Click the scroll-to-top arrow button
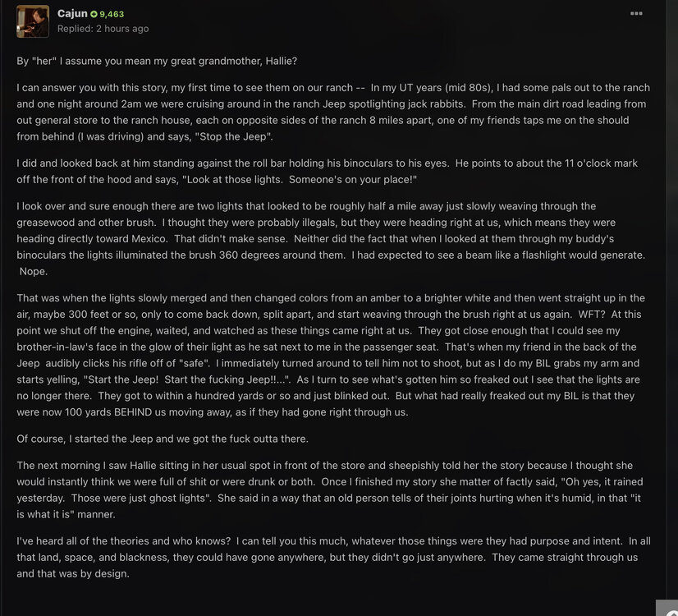This screenshot has height=616, width=678. 670,609
